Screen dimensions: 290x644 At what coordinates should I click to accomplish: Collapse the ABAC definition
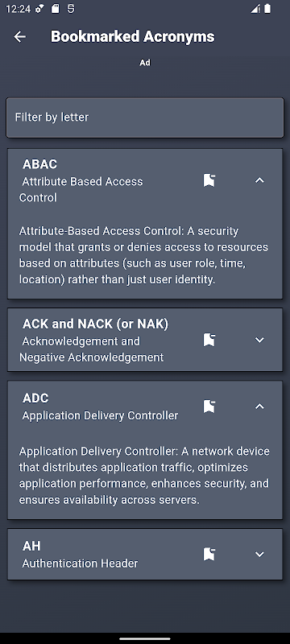(259, 180)
